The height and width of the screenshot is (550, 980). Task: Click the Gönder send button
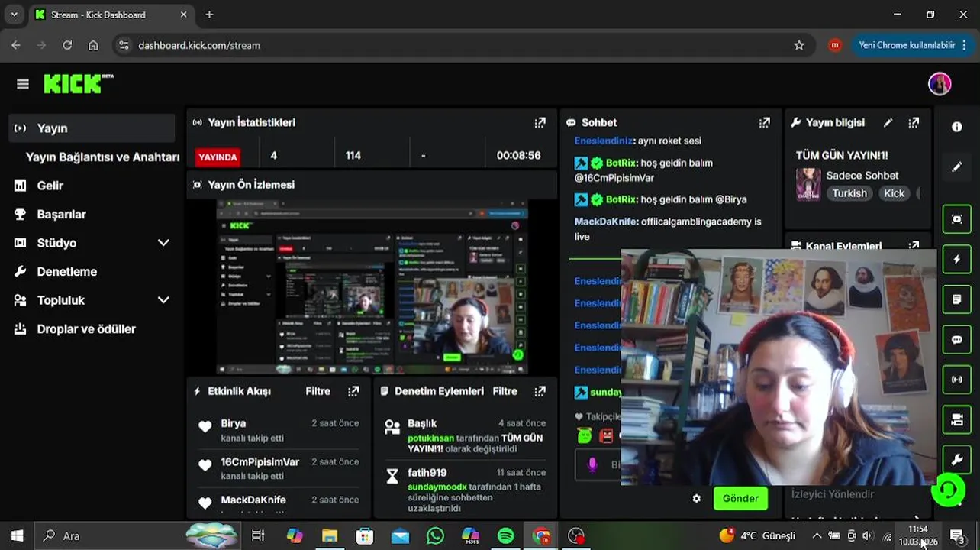click(x=740, y=498)
